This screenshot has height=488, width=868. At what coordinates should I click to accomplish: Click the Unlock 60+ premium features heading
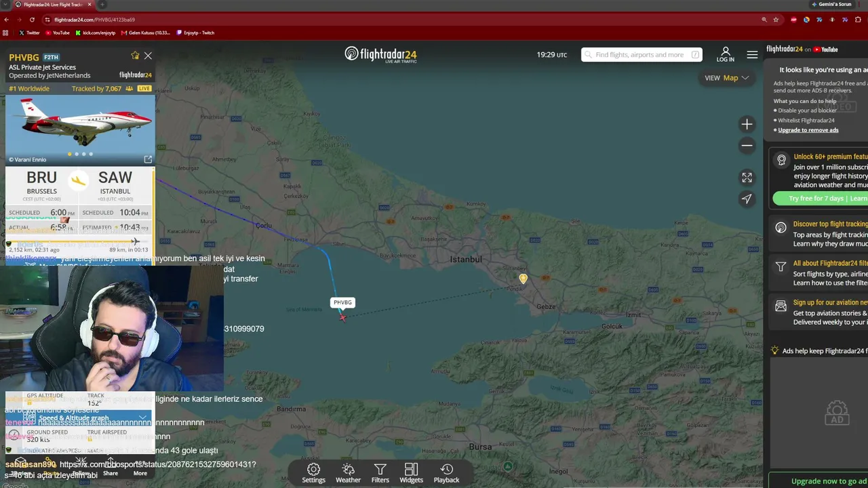tap(831, 157)
